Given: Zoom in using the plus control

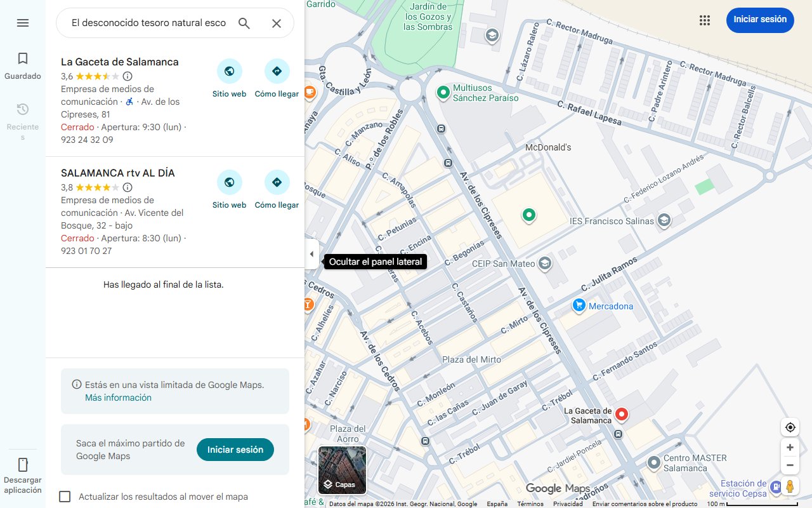Looking at the screenshot, I should [x=790, y=447].
